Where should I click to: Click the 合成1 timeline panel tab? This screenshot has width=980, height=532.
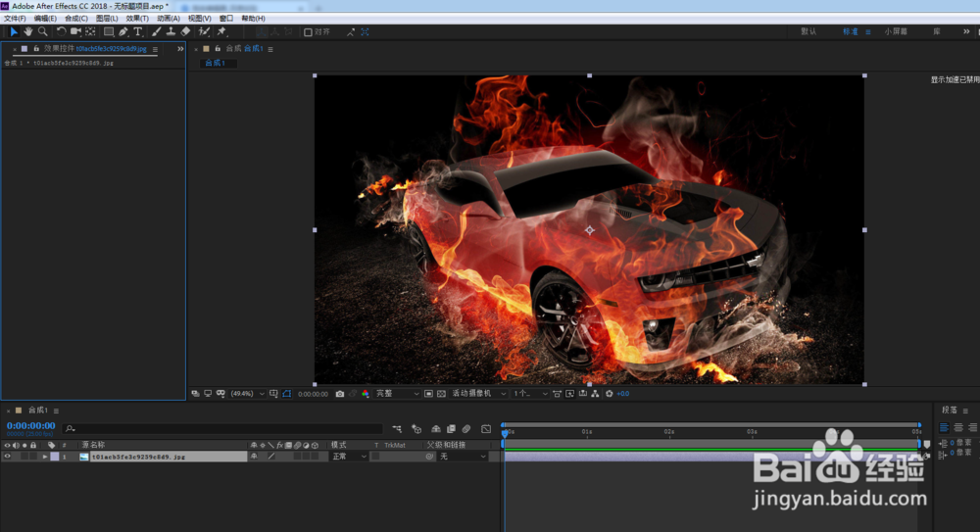37,411
